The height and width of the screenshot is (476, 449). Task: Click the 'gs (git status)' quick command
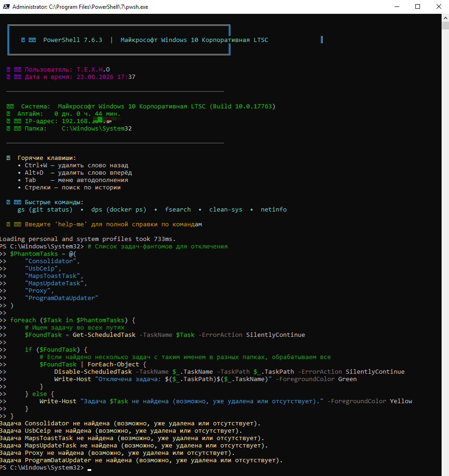click(x=45, y=210)
